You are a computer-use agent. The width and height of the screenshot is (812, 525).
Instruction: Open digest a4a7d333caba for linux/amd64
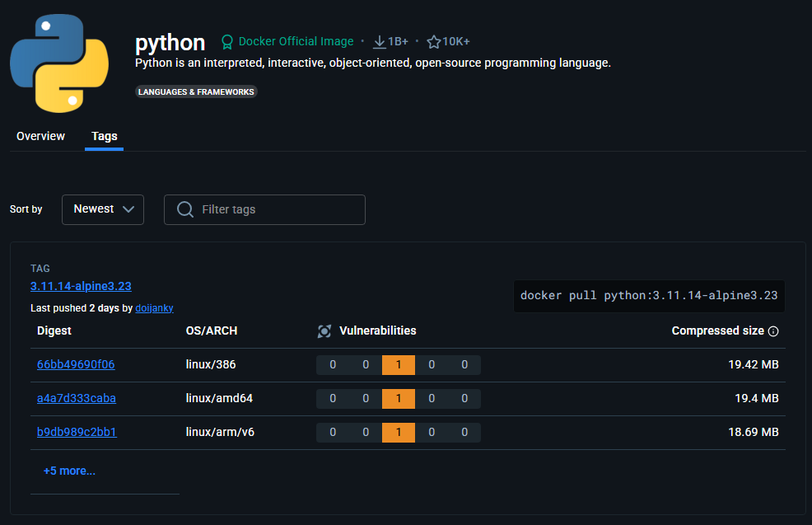pyautogui.click(x=76, y=398)
